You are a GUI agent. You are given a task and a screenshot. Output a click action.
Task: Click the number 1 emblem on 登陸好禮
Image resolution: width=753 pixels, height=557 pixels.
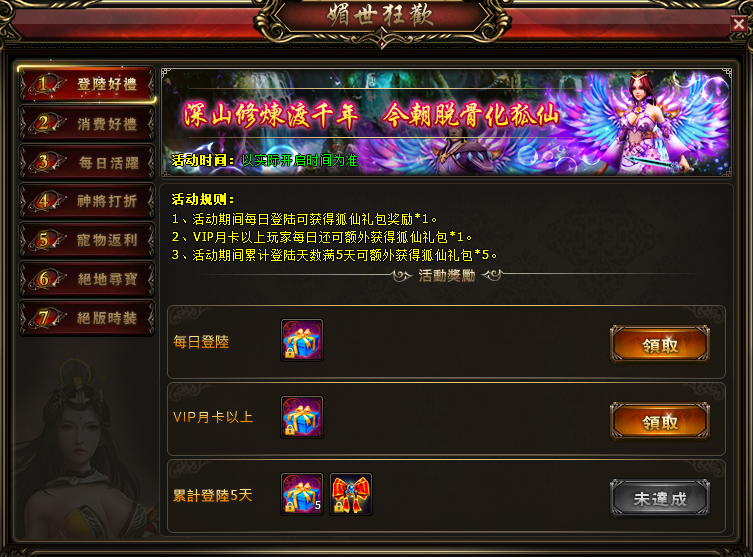(x=44, y=85)
